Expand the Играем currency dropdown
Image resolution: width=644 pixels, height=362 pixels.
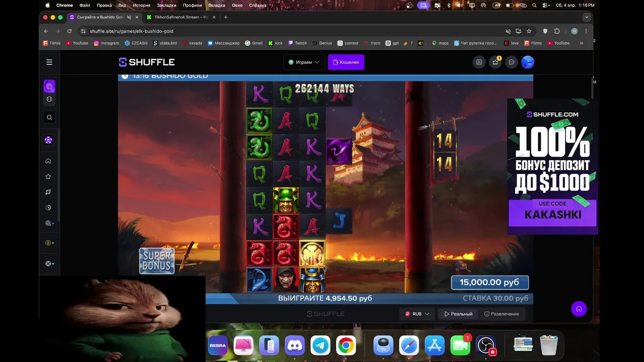[304, 62]
